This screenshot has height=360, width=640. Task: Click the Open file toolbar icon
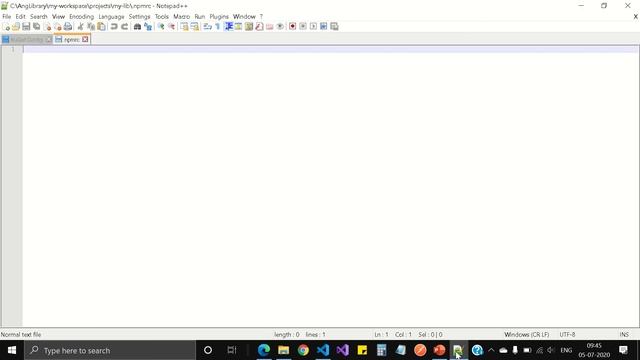[16, 27]
